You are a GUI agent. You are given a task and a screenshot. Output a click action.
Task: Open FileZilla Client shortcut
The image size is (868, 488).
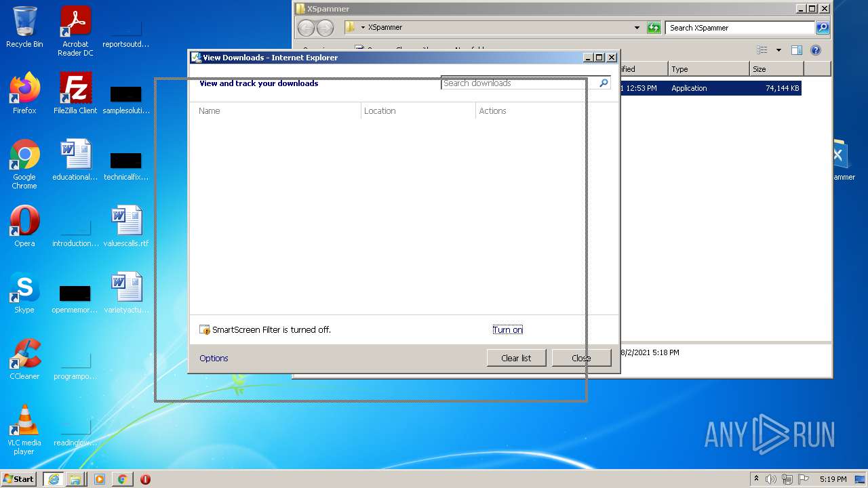tap(75, 94)
